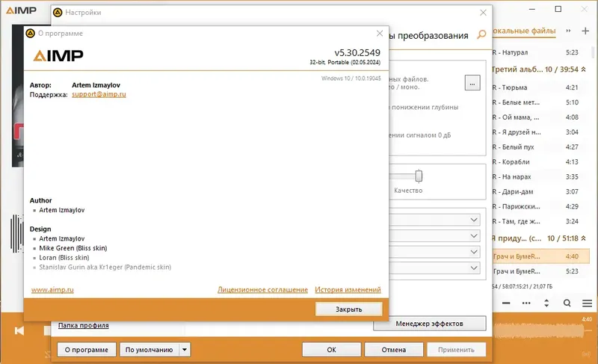Open the Менеджер эффектов button
Screen dimensions: 598x364
[429, 324]
